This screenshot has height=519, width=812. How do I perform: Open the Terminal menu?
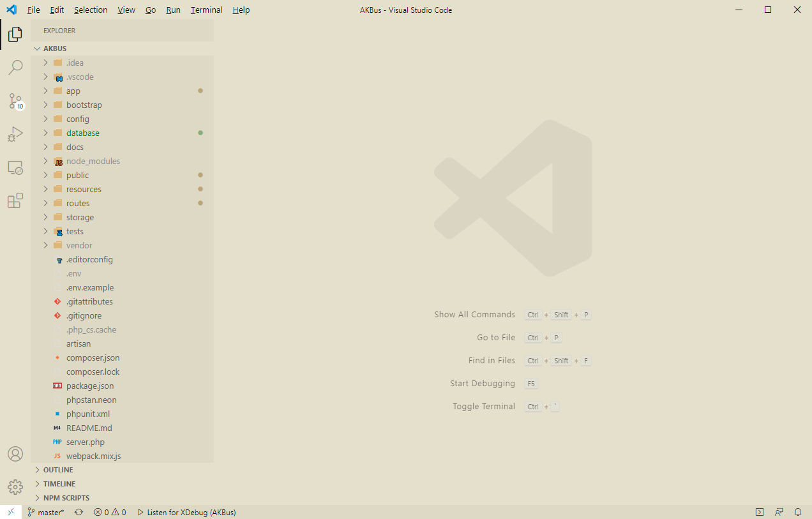click(207, 10)
